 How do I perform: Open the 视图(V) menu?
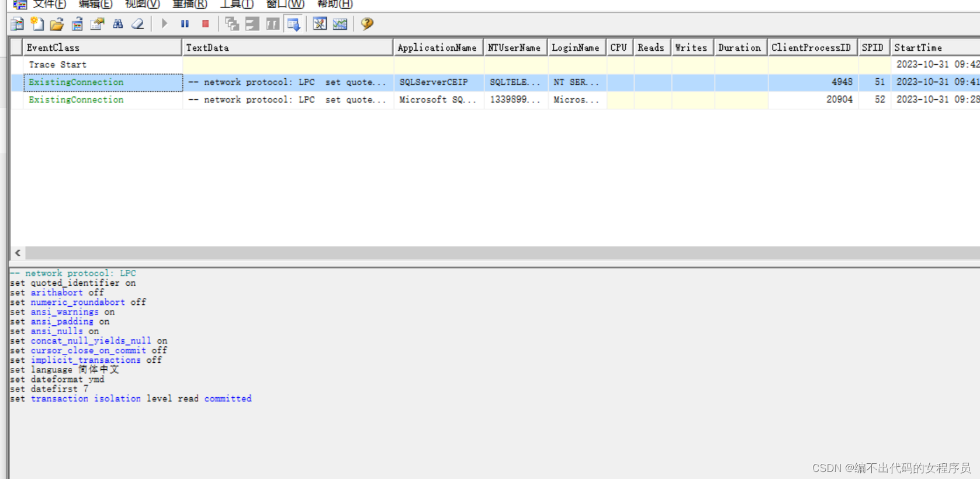143,4
